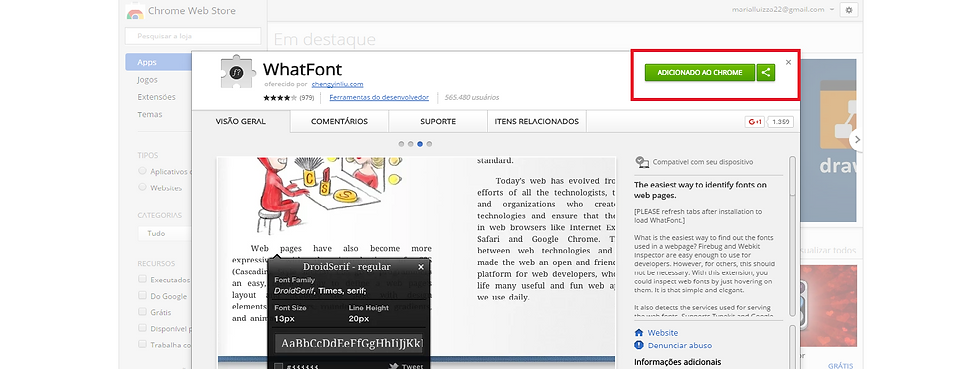Click the star rating of WhatFont

[x=280, y=98]
